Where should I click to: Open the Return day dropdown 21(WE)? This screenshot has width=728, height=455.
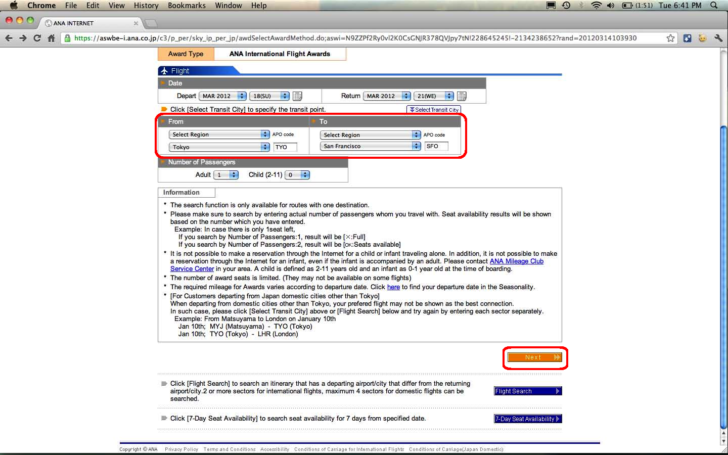[x=434, y=96]
